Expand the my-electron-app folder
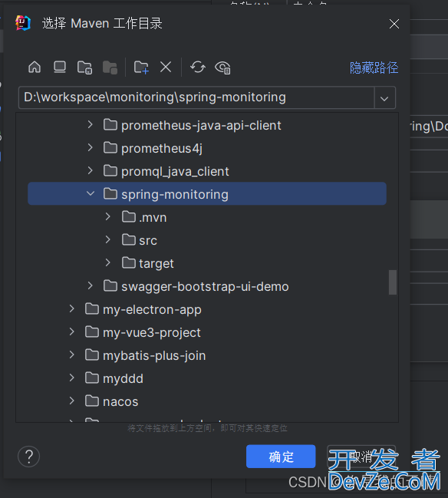Screen dimensions: 448x498 click(72, 309)
